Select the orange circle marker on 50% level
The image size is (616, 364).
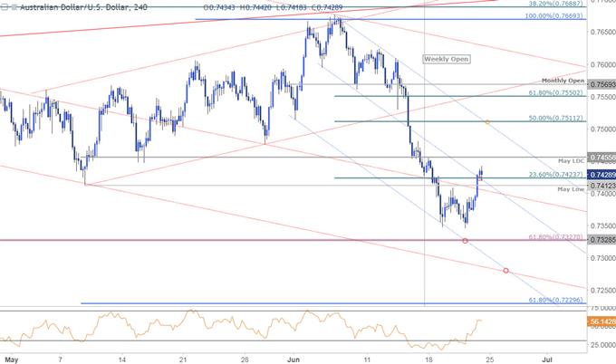[487, 122]
